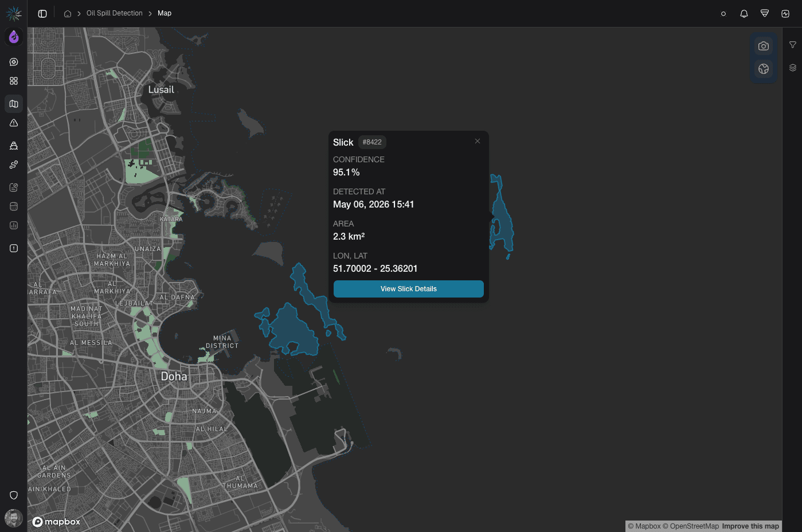Open the activity monitor pulse icon
This screenshot has width=802, height=532.
[x=785, y=14]
